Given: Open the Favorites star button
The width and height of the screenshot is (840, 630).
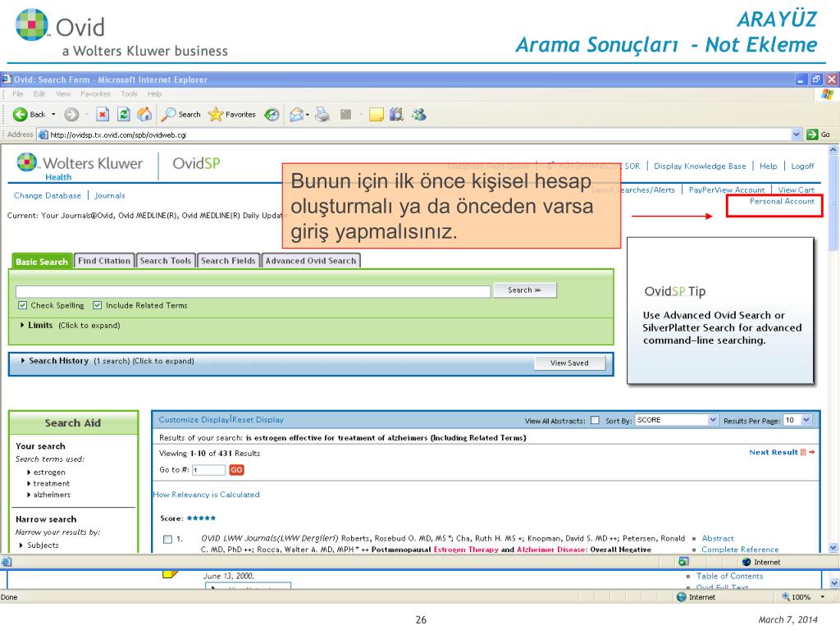Looking at the screenshot, I should pyautogui.click(x=232, y=114).
